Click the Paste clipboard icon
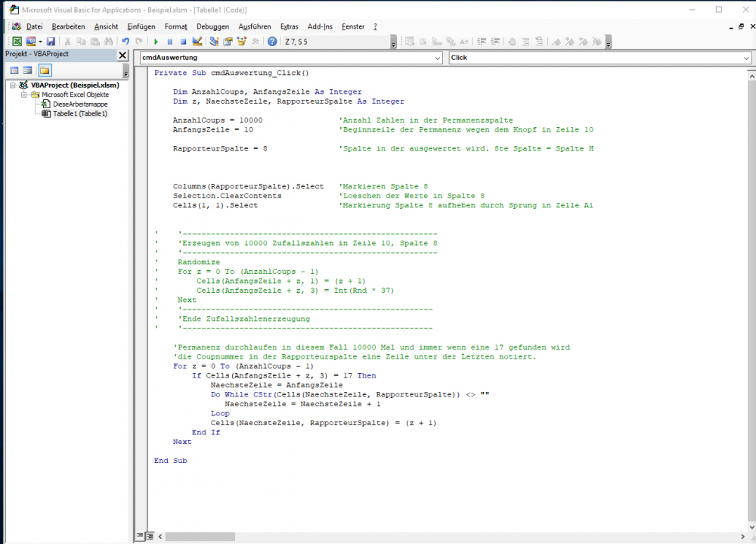Viewport: 756px width, 544px height. tap(95, 42)
